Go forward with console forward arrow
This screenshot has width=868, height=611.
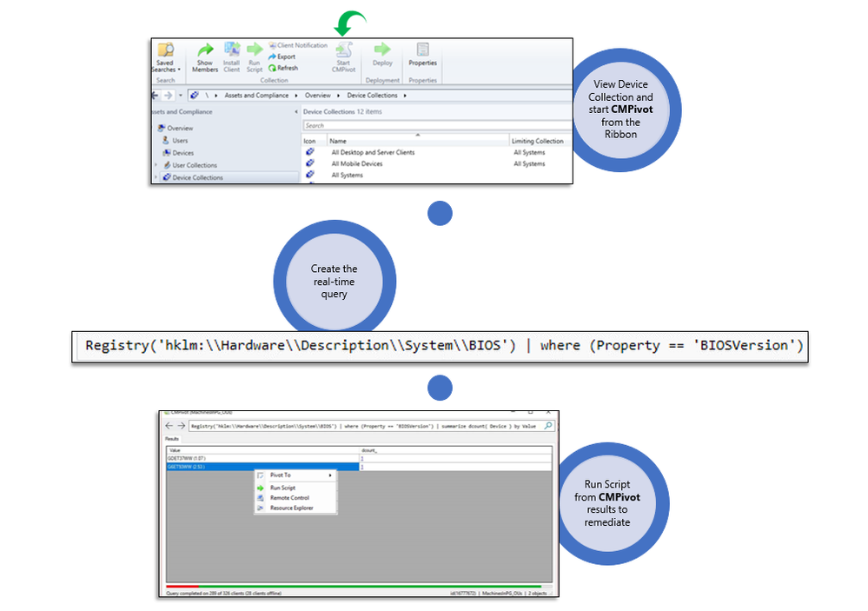[x=169, y=96]
